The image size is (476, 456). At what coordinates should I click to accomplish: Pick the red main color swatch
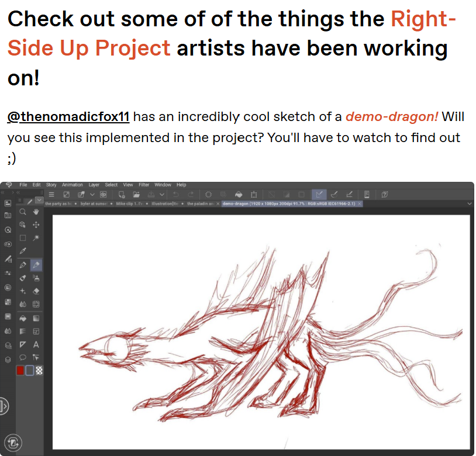(x=20, y=370)
